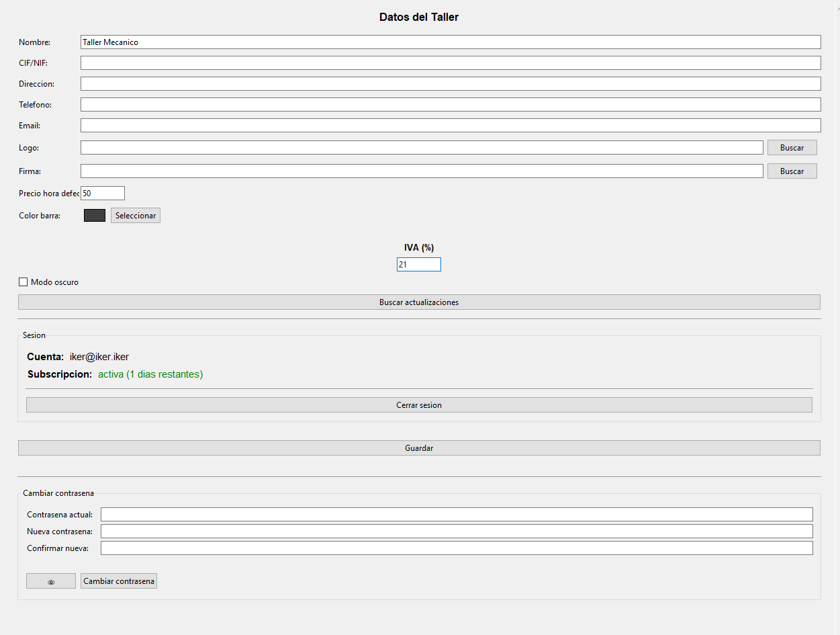Click into the Confirmar nueva field
Image resolution: width=840 pixels, height=635 pixels.
coord(457,548)
